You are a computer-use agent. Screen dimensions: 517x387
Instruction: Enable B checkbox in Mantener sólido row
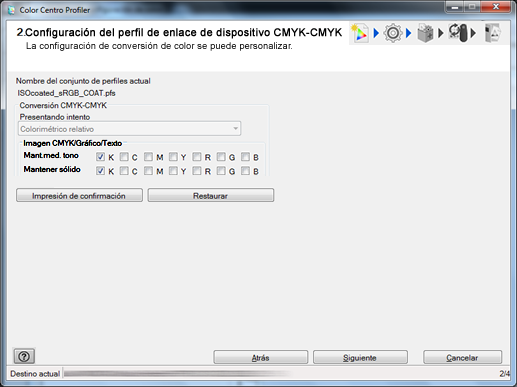point(245,171)
